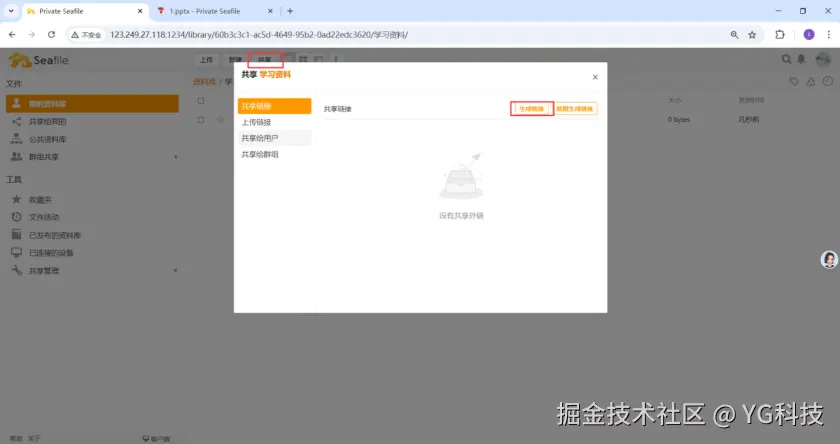840x444 pixels.
Task: Click the 关于 link at the bottom
Action: point(34,438)
